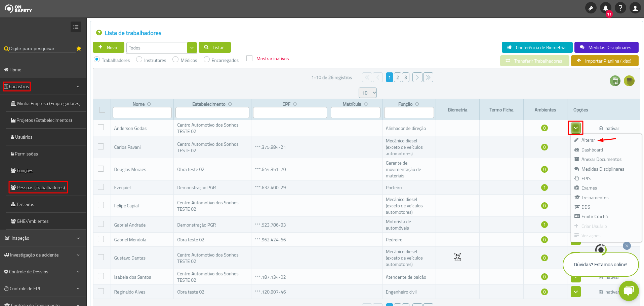Viewport: 644px width, 306px height.
Task: Open Home in the sidebar
Action: point(13,70)
